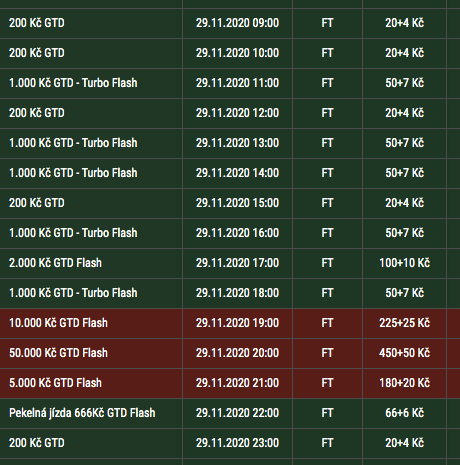
Task: Choose Turbo Flash tournament starting at 13:00
Action: [73, 143]
